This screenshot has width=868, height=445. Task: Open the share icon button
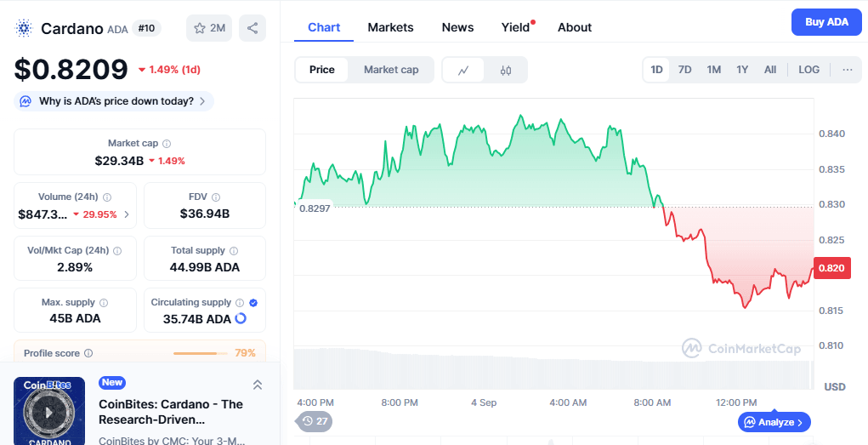point(252,28)
